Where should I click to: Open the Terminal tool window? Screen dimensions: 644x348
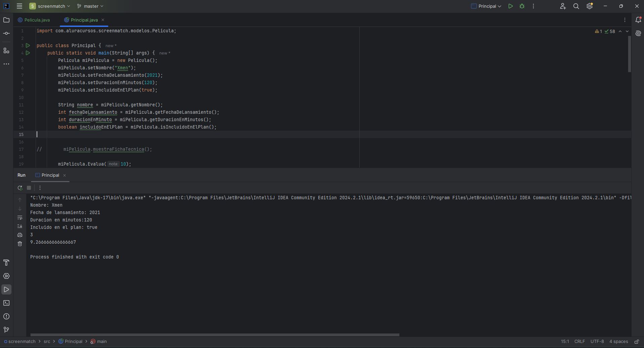pyautogui.click(x=6, y=303)
